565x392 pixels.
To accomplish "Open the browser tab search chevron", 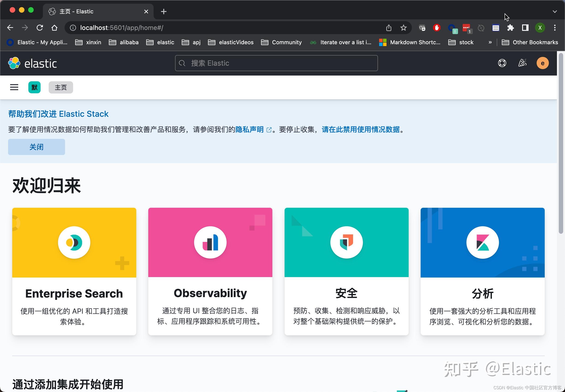I will pyautogui.click(x=555, y=12).
